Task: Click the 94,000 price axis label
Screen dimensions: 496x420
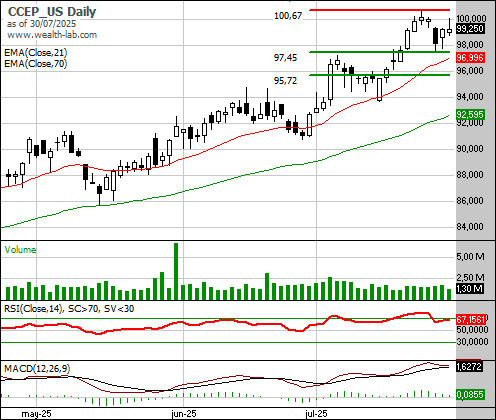Action: (470, 97)
